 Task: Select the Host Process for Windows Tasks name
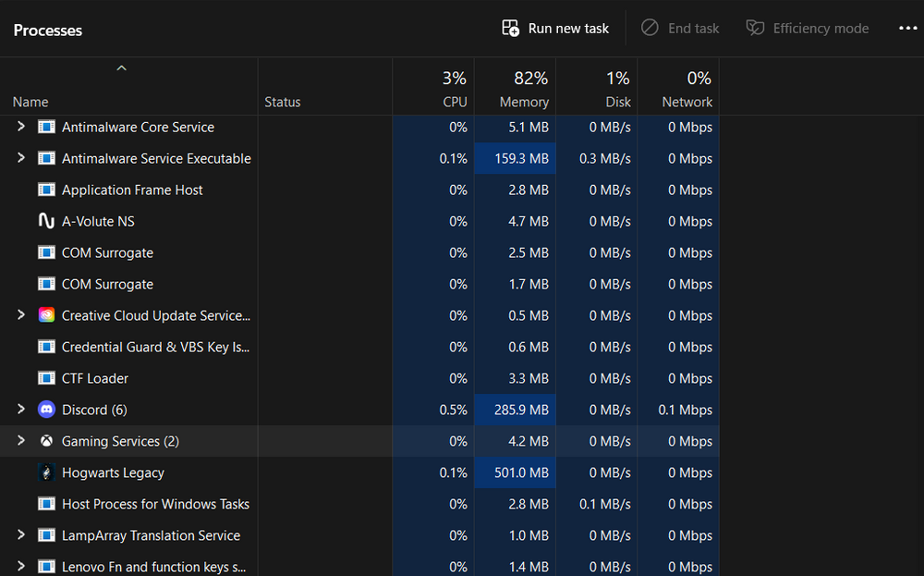click(155, 504)
